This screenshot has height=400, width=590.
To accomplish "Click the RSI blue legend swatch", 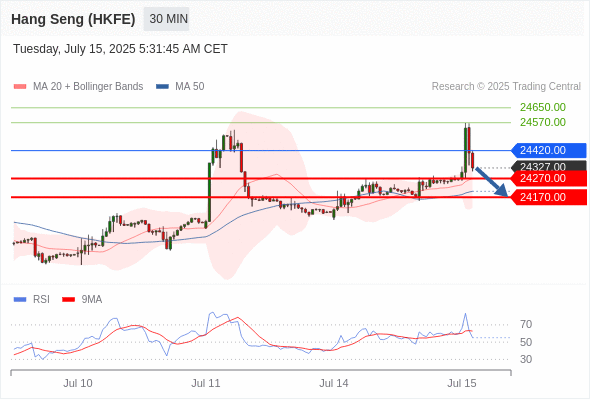I will click(20, 300).
